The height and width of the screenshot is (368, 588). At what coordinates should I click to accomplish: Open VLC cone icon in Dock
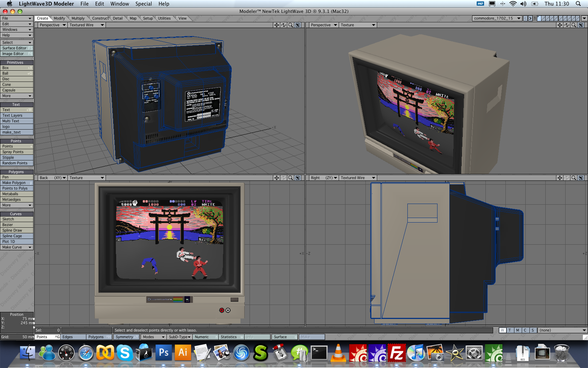tap(338, 353)
